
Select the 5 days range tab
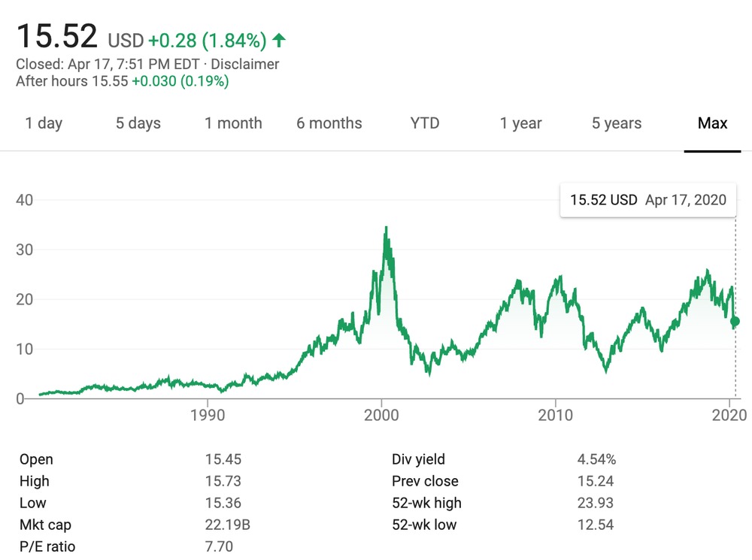138,123
